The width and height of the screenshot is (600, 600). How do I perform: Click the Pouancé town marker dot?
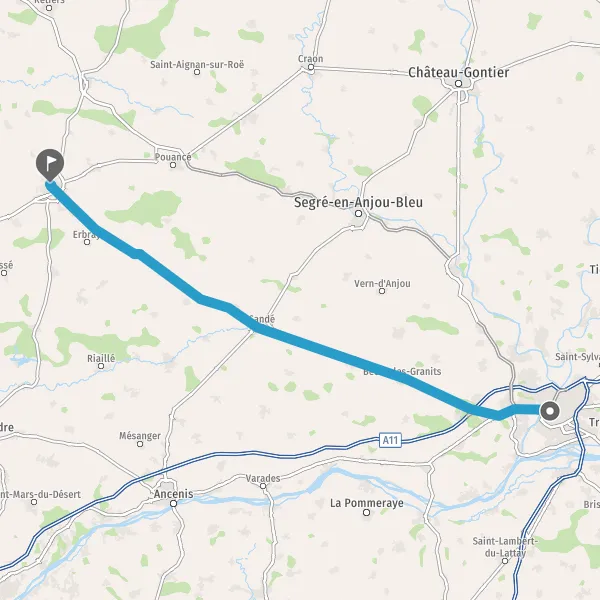173,165
